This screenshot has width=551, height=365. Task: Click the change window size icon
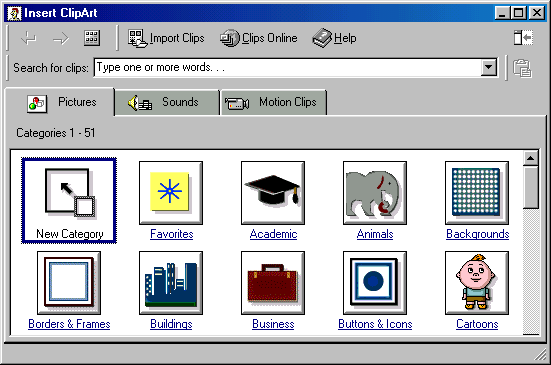(x=523, y=38)
